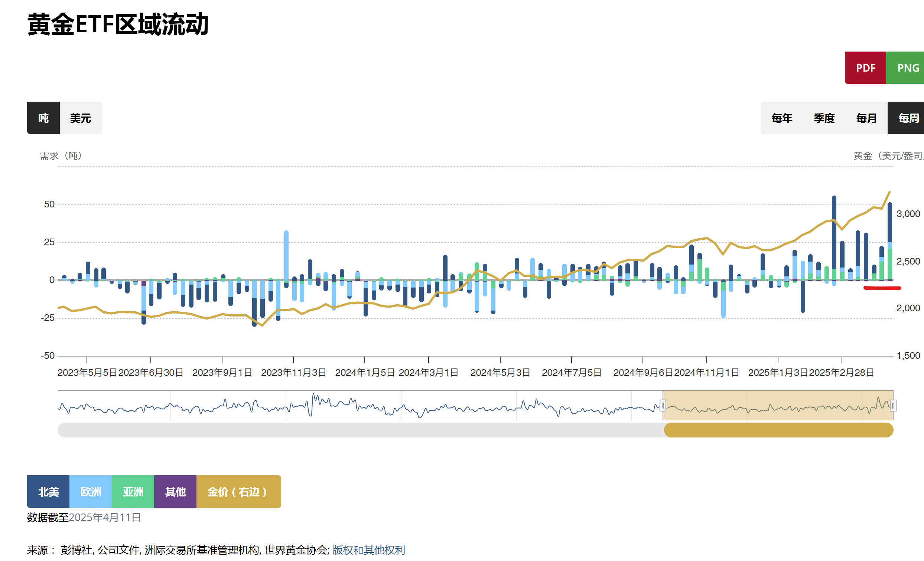Toggle the 其他 legend series

click(x=175, y=491)
